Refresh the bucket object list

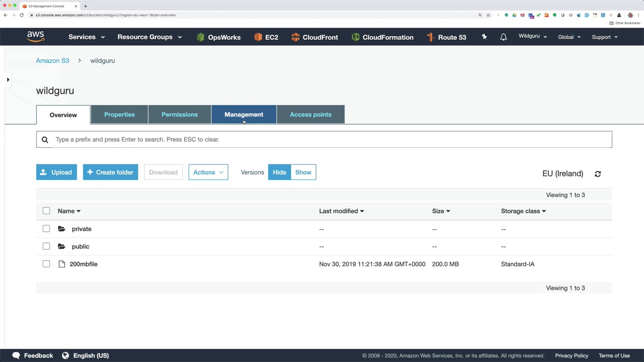tap(598, 174)
